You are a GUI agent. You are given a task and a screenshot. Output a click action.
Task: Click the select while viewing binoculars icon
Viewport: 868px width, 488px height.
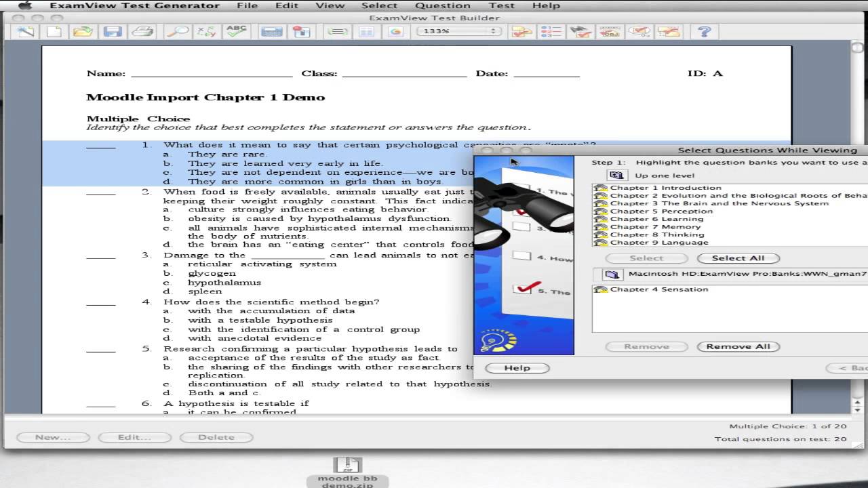580,31
